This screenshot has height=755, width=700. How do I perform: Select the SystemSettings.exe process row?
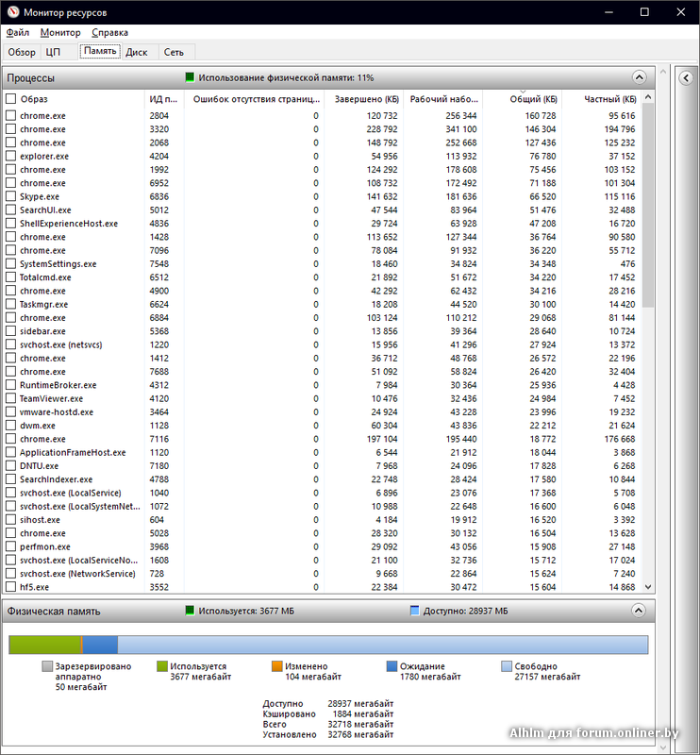pyautogui.click(x=323, y=264)
